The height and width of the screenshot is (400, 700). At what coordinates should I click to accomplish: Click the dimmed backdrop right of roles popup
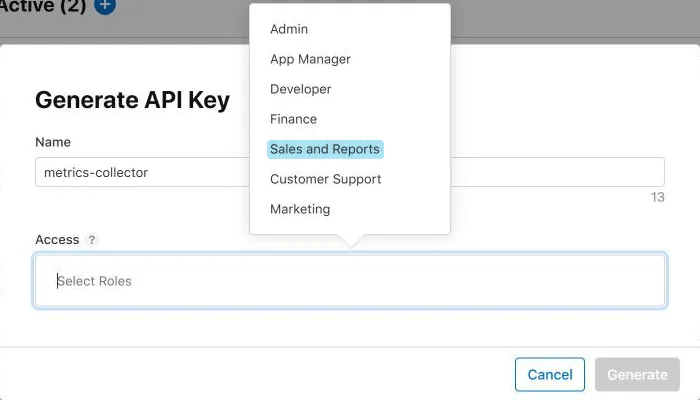click(575, 20)
